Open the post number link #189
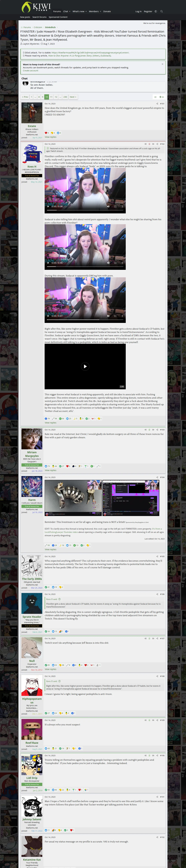This screenshot has width=186, height=868. point(162,720)
